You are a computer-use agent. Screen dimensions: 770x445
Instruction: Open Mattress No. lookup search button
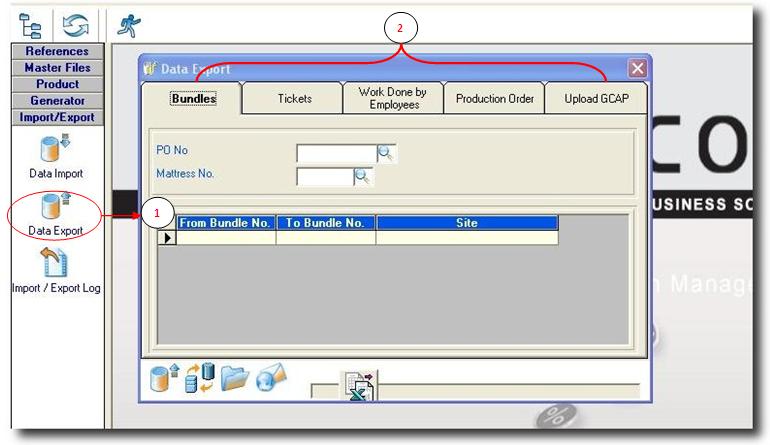tap(363, 176)
